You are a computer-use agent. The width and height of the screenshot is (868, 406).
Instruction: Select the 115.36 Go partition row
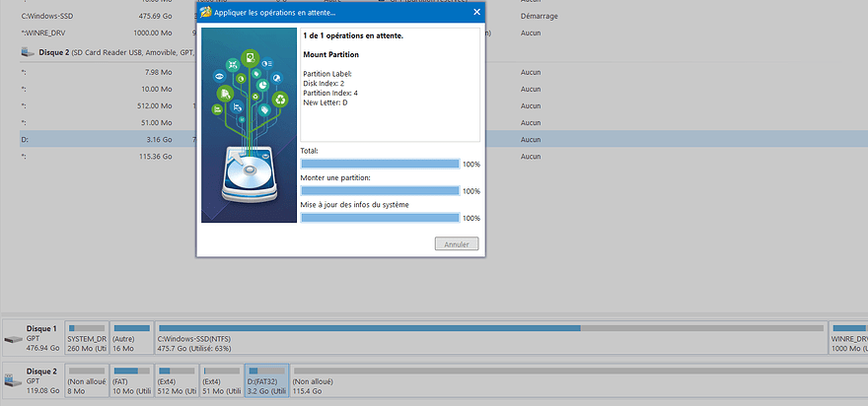tap(99, 156)
